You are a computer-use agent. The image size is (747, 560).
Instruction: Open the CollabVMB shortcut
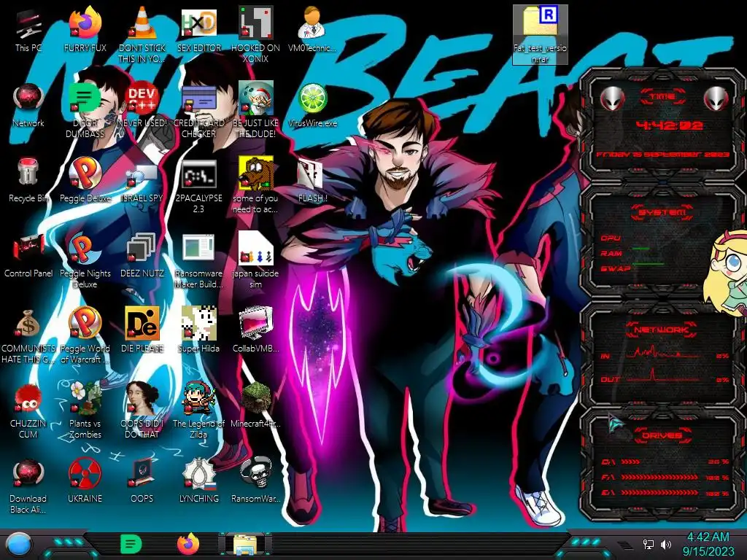(x=256, y=330)
